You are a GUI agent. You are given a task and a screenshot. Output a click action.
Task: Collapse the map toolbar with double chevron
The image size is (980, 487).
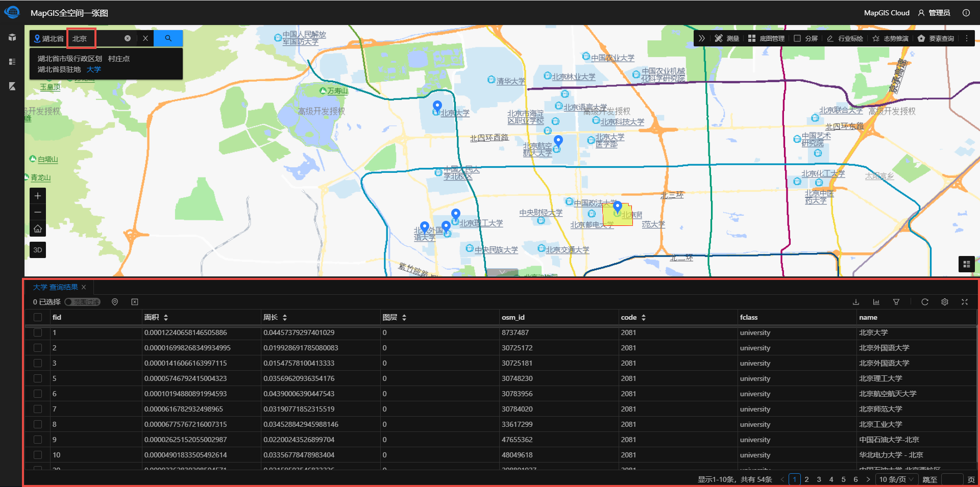pos(702,38)
